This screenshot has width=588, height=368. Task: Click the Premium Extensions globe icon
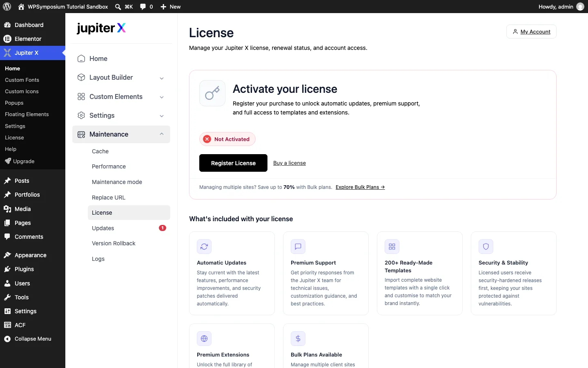[x=204, y=339]
